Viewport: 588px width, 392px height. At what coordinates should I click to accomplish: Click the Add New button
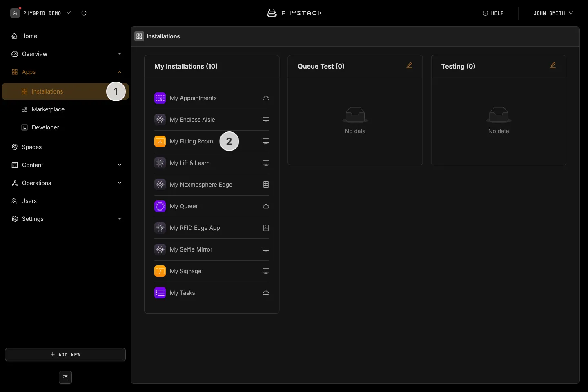tap(65, 354)
